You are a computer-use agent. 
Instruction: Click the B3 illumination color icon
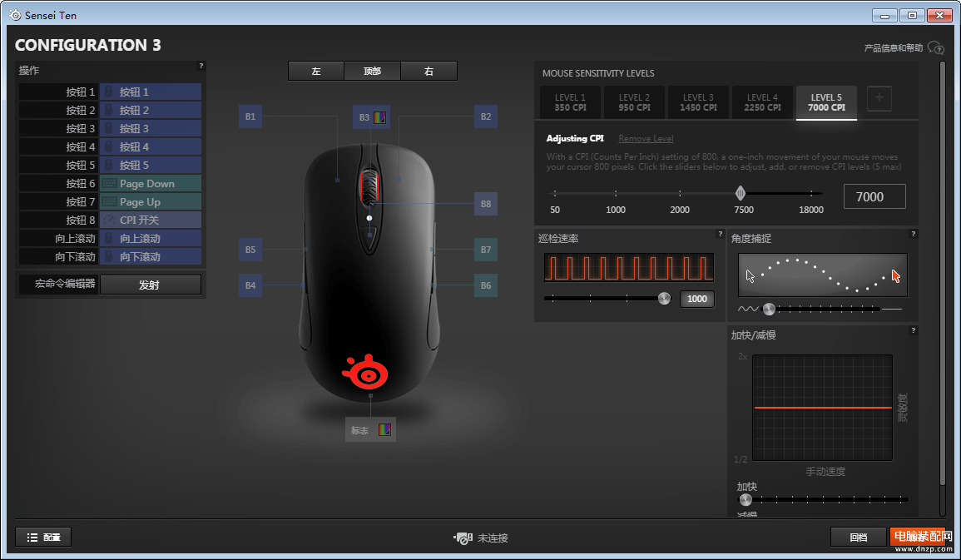[x=380, y=117]
